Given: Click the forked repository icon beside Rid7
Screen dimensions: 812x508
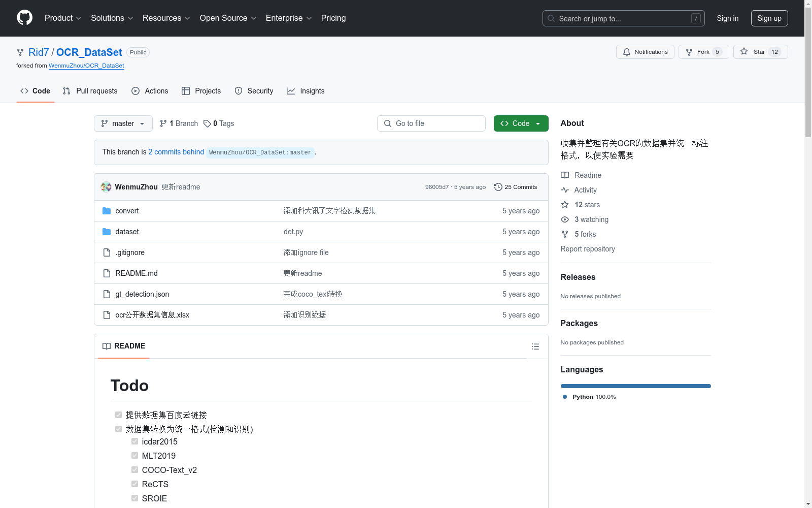Looking at the screenshot, I should pos(20,52).
